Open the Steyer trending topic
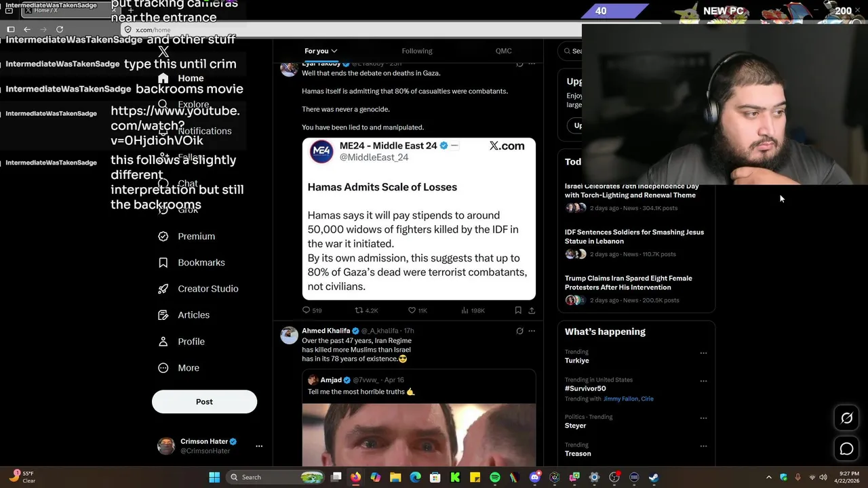The image size is (868, 488). point(575,426)
